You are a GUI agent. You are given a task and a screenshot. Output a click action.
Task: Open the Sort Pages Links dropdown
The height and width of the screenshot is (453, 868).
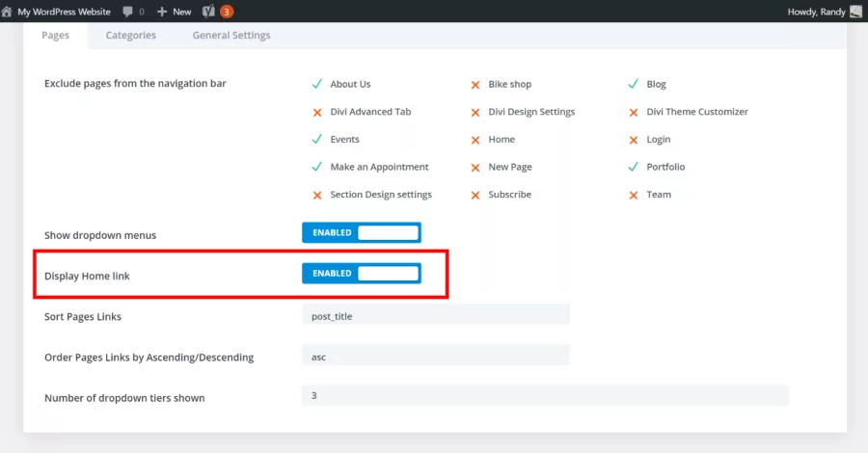coord(436,316)
